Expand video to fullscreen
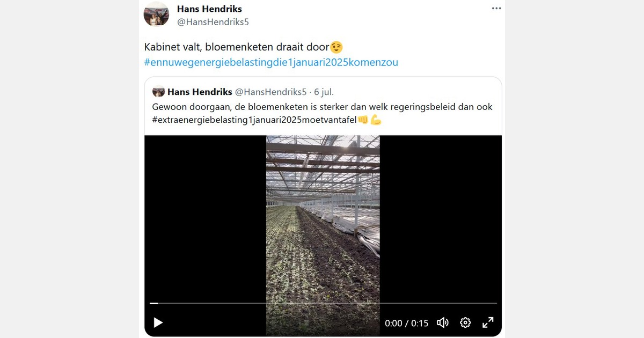644x338 pixels. point(488,322)
